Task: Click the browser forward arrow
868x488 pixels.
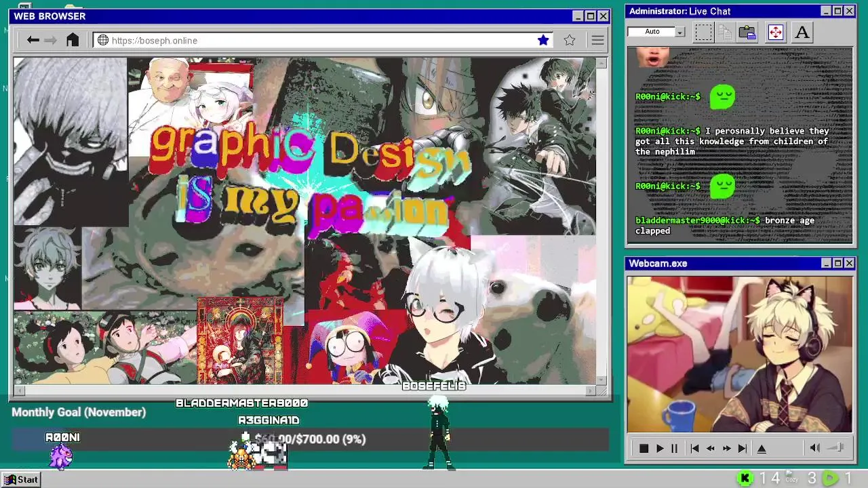Action: coord(50,40)
